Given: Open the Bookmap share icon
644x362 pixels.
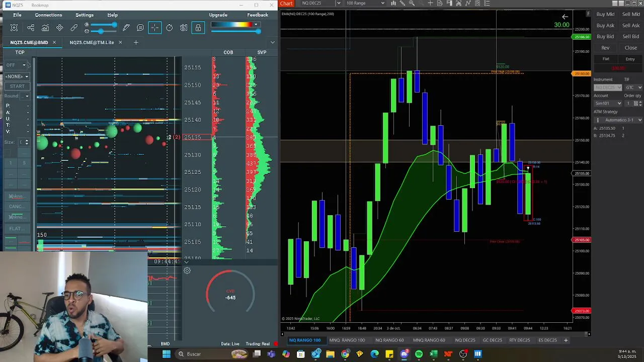Looking at the screenshot, I should 31,28.
